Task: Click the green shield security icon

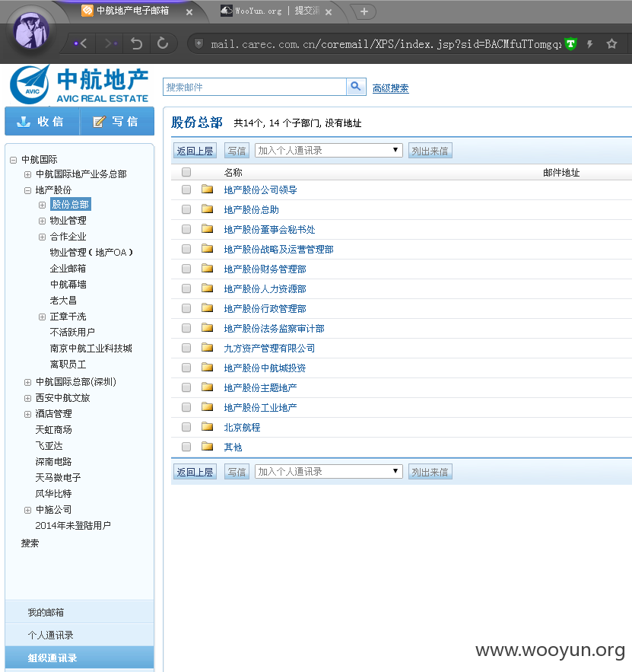Action: pyautogui.click(x=570, y=43)
